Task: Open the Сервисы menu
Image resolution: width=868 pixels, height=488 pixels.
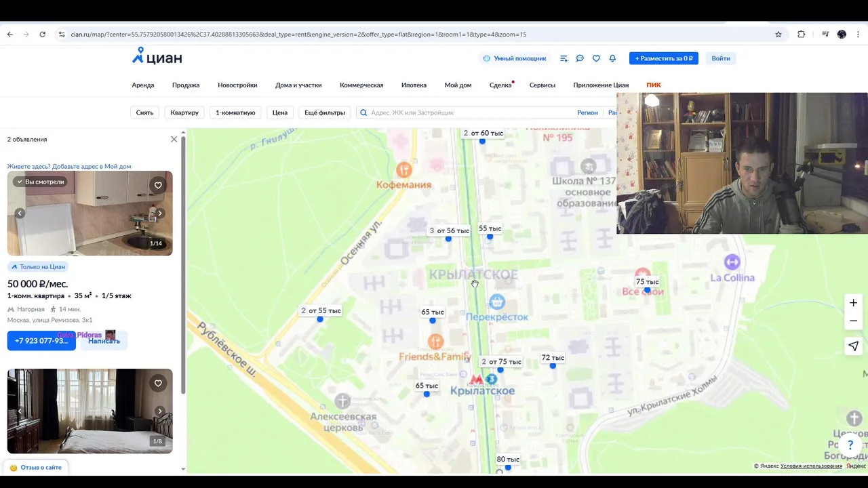Action: 542,85
